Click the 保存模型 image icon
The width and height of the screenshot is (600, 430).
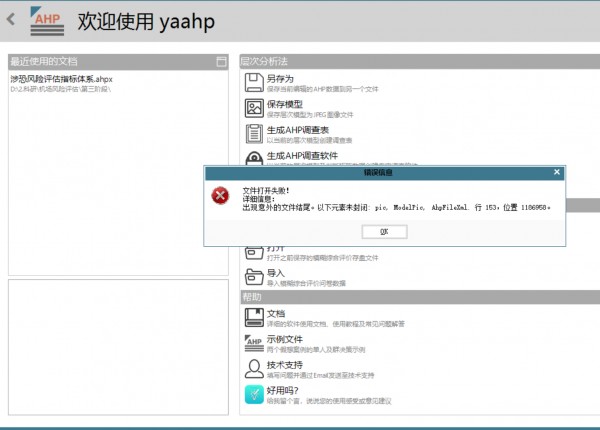pos(254,108)
